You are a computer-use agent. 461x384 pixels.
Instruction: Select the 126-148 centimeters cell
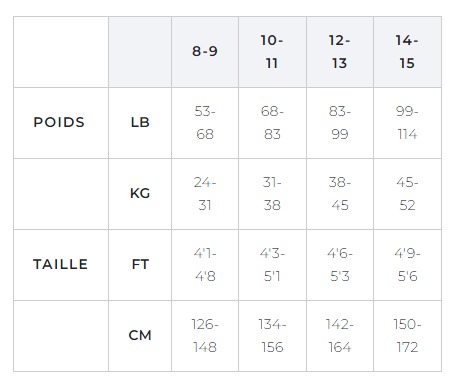point(205,336)
